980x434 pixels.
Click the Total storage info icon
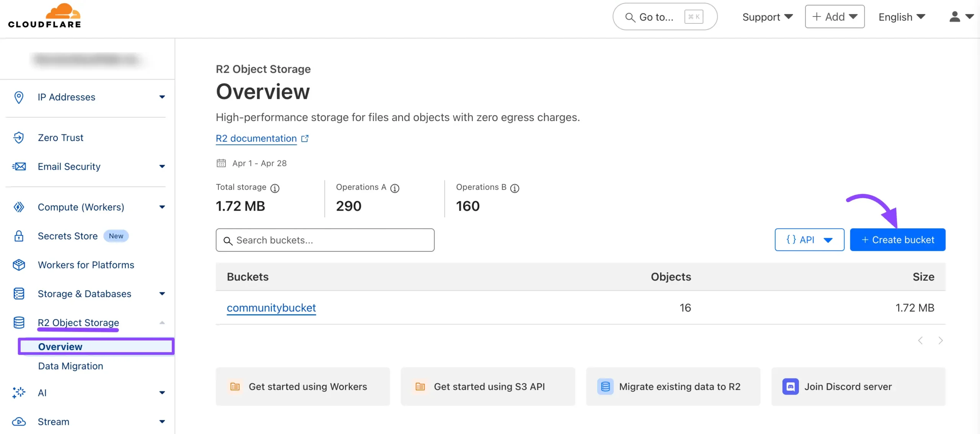pos(275,188)
